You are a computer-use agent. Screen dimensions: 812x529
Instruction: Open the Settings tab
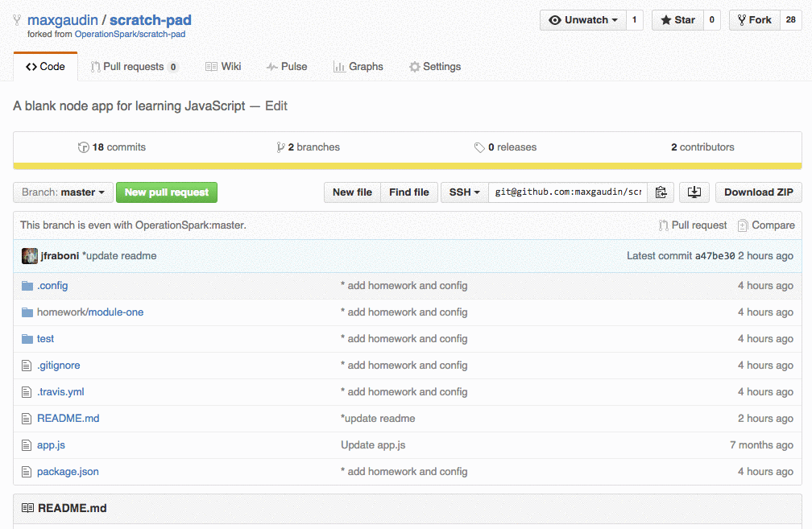click(x=435, y=67)
